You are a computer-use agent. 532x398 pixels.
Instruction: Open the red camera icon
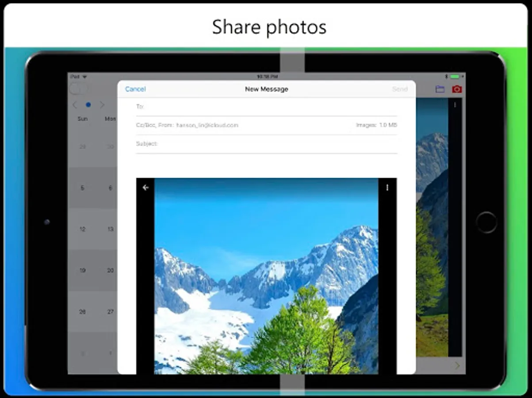click(x=457, y=89)
